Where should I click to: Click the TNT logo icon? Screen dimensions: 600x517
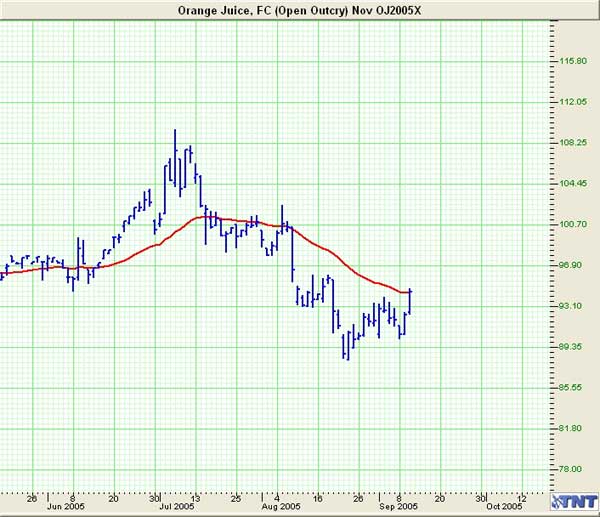(574, 502)
